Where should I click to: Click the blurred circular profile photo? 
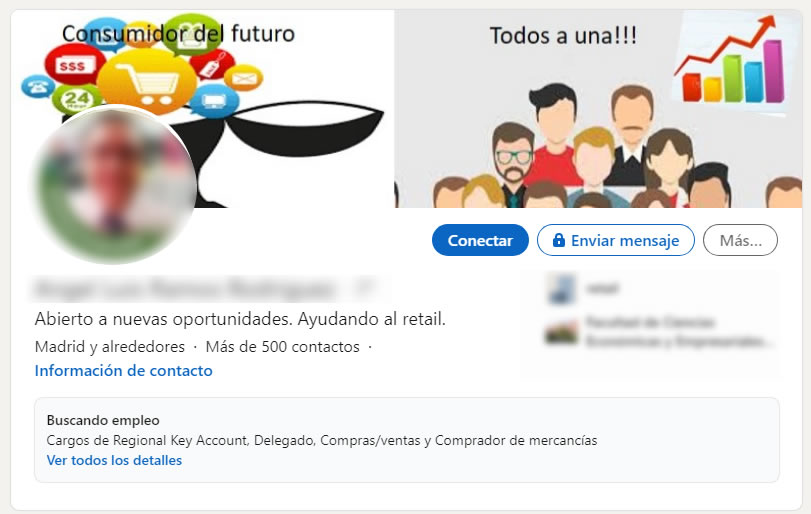[114, 184]
